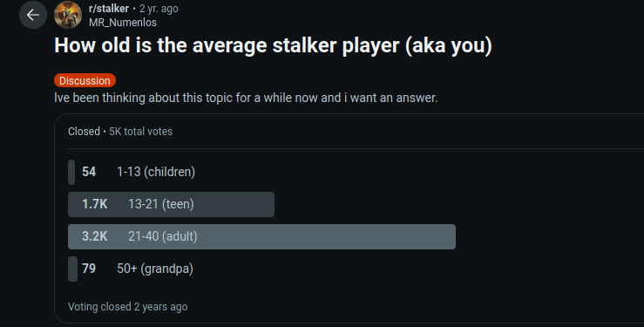Select the 50+ (grandpa) poll option
The width and height of the screenshot is (644, 327).
155,269
